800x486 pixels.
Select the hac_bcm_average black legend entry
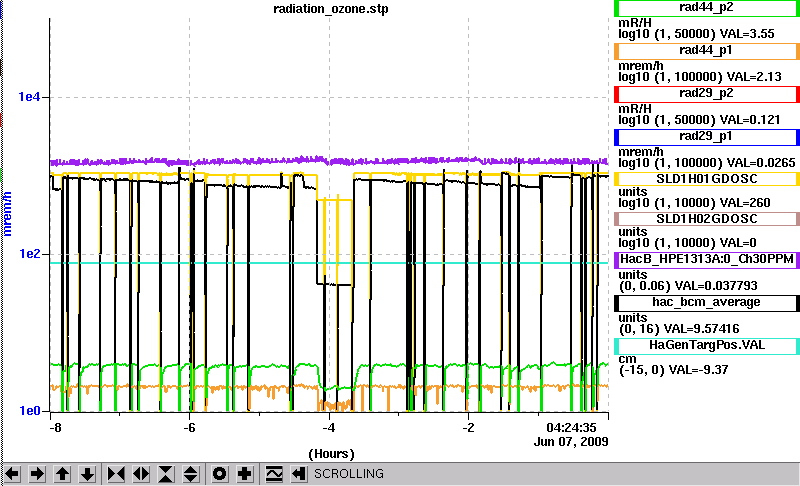coord(707,302)
